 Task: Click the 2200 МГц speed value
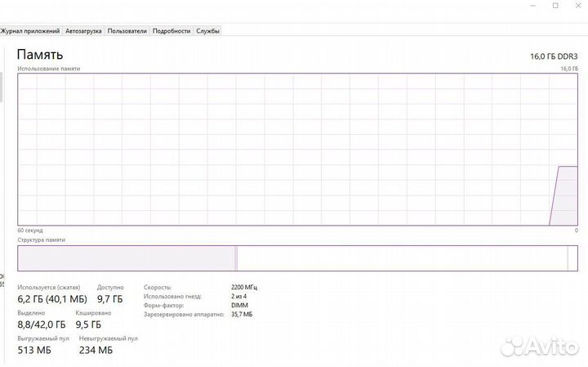coord(244,288)
